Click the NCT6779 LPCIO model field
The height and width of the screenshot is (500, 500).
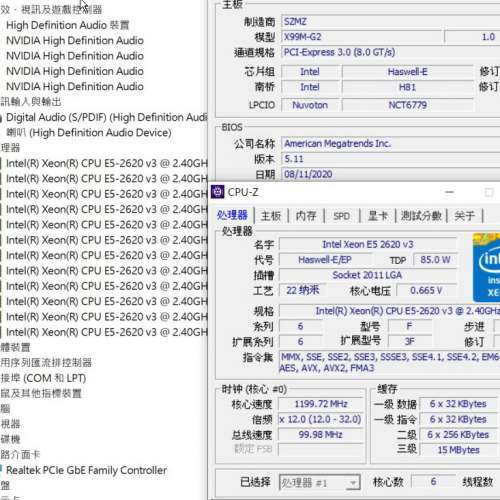pyautogui.click(x=408, y=105)
